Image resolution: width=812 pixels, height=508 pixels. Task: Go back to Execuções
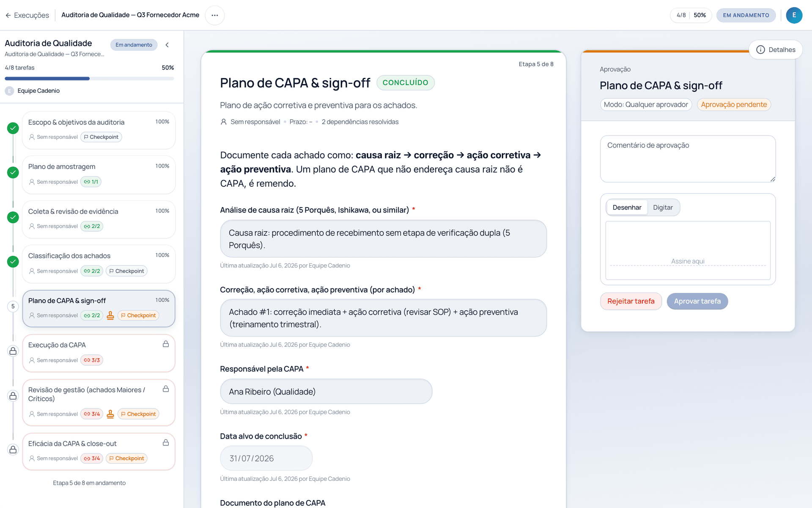[x=27, y=15]
